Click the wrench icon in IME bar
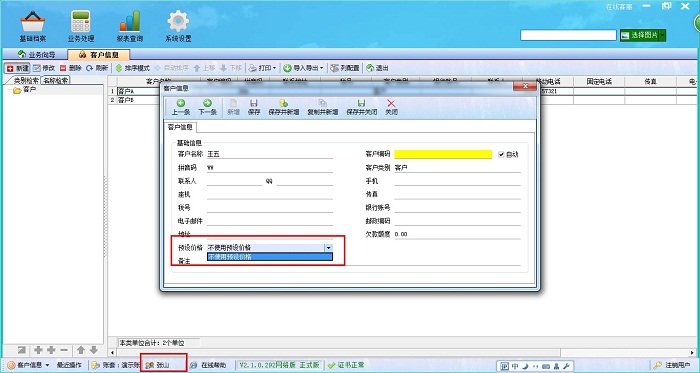 566,366
